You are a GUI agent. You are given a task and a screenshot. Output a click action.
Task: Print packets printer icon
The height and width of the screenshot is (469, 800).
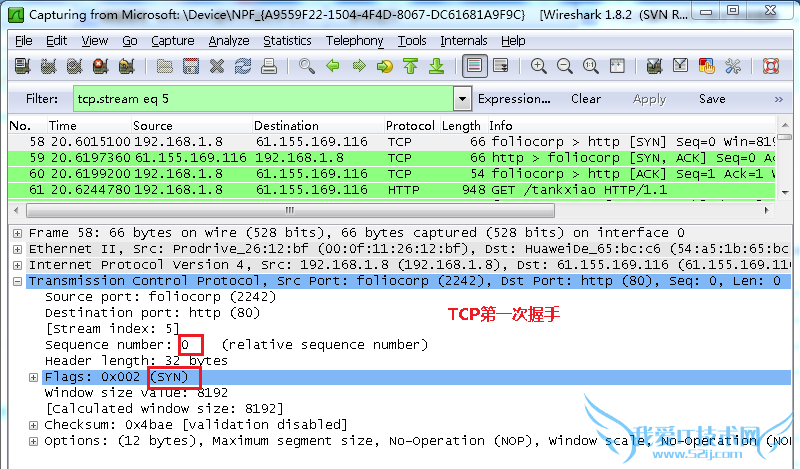(269, 66)
